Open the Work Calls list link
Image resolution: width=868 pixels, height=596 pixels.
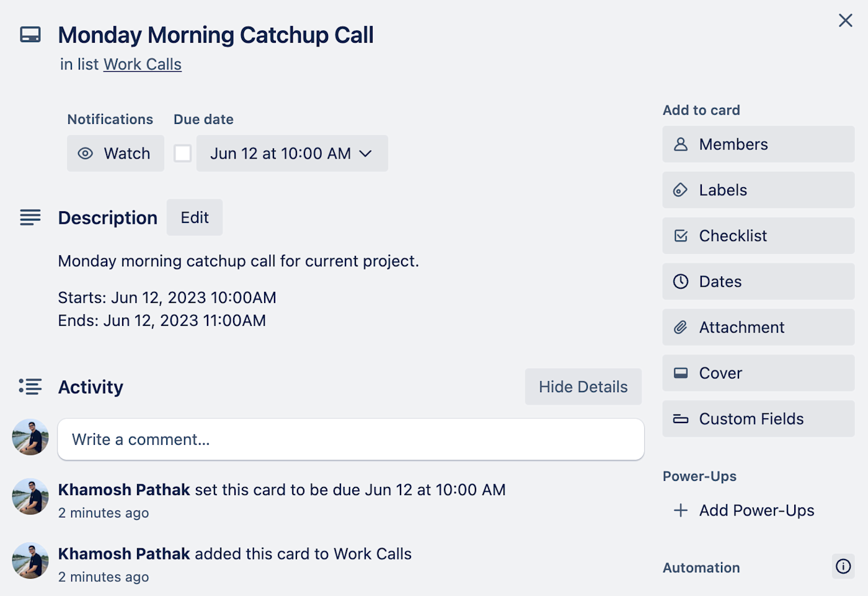(x=143, y=64)
